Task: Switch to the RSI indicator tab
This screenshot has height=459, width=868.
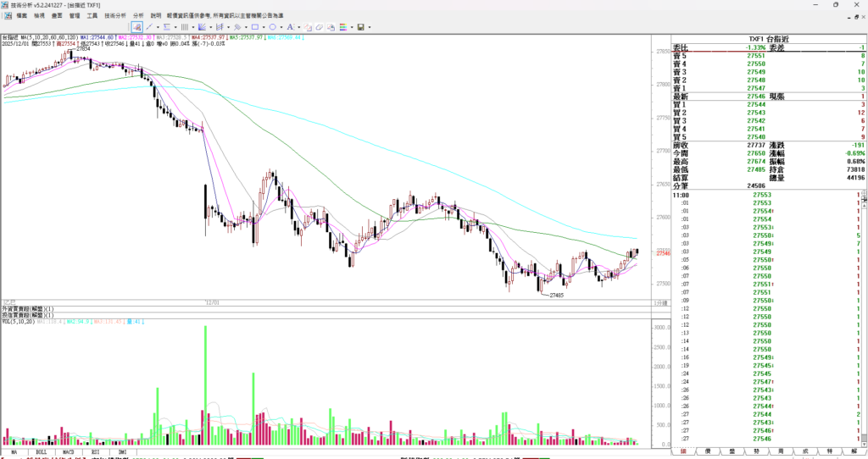Action: (x=96, y=452)
